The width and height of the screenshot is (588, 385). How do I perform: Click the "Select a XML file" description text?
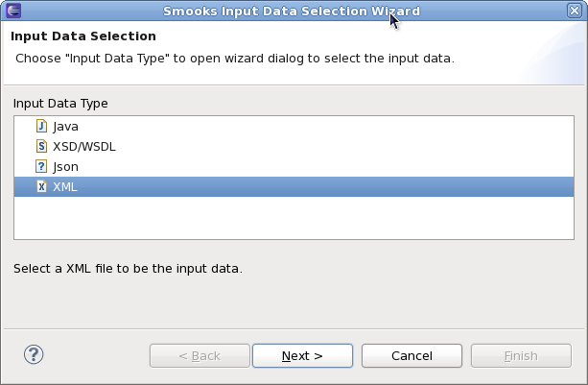[128, 268]
